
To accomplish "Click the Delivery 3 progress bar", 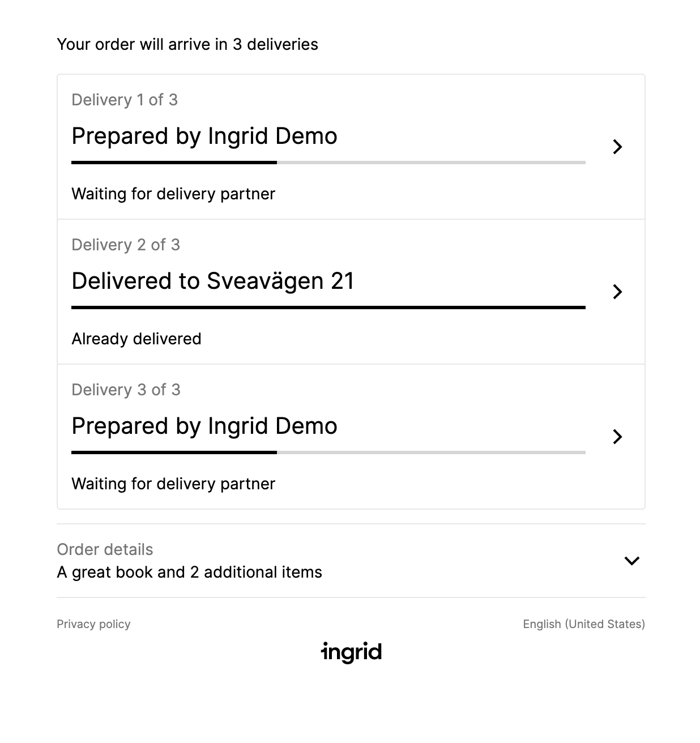I will 328,452.
